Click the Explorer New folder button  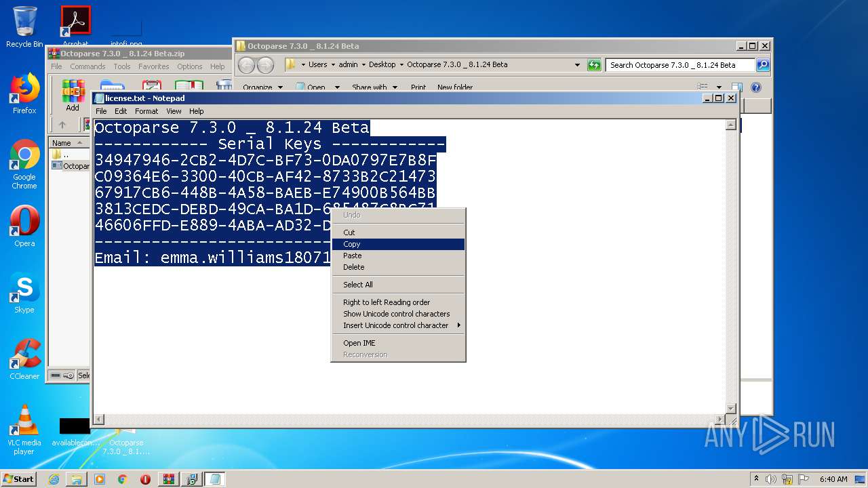[455, 87]
